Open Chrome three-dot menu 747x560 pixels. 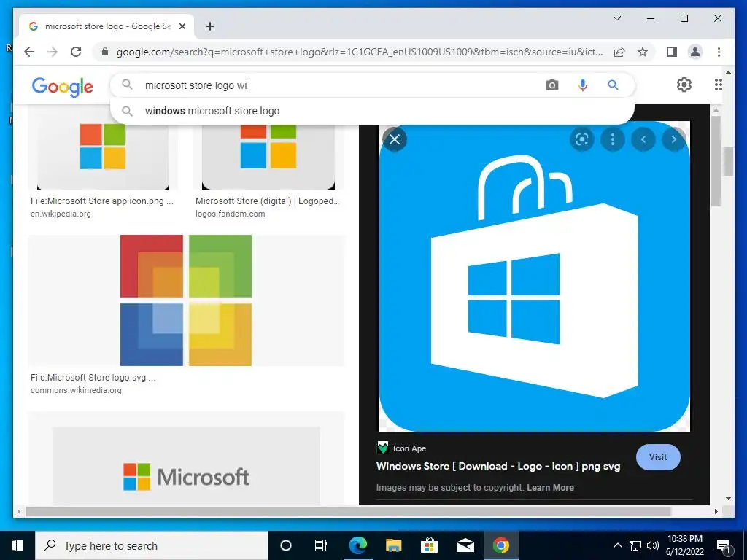click(719, 52)
